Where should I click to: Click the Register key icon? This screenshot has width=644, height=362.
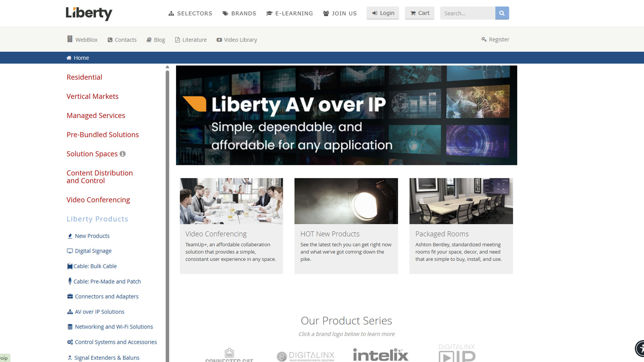tap(484, 40)
